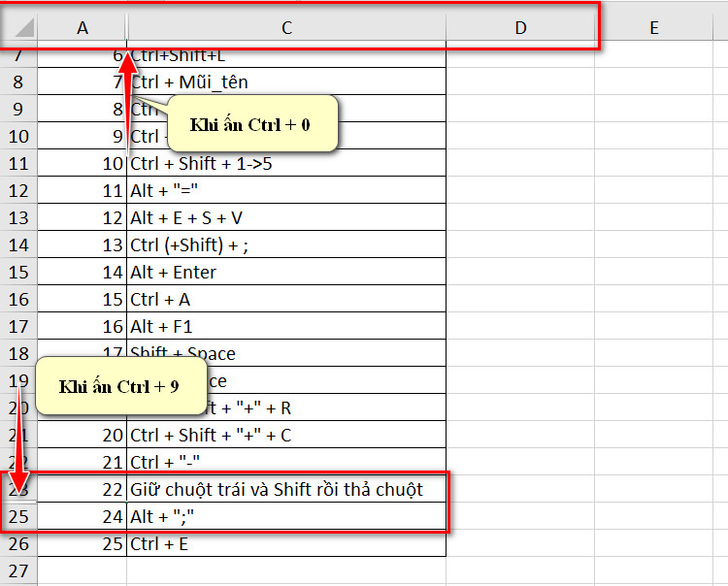Screen dimensions: 728x586
Task: Click cell with 'Ctrl + Shift + 1->5'
Action: pos(286,163)
